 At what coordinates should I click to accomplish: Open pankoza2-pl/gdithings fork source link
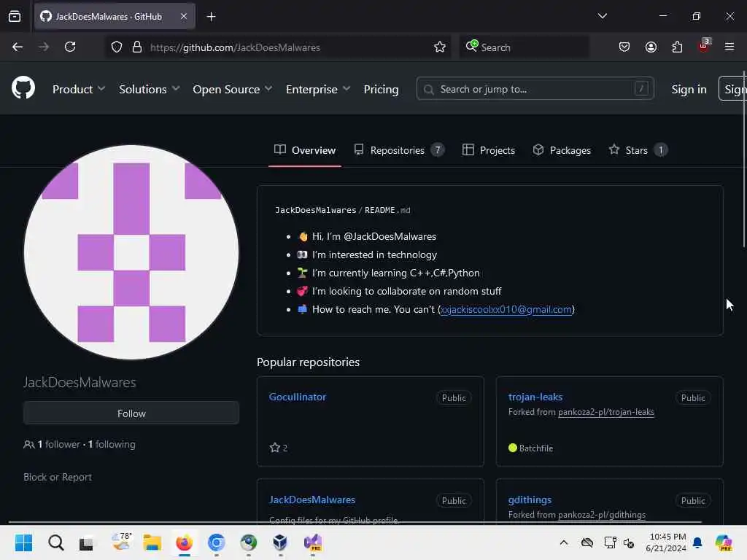click(602, 515)
